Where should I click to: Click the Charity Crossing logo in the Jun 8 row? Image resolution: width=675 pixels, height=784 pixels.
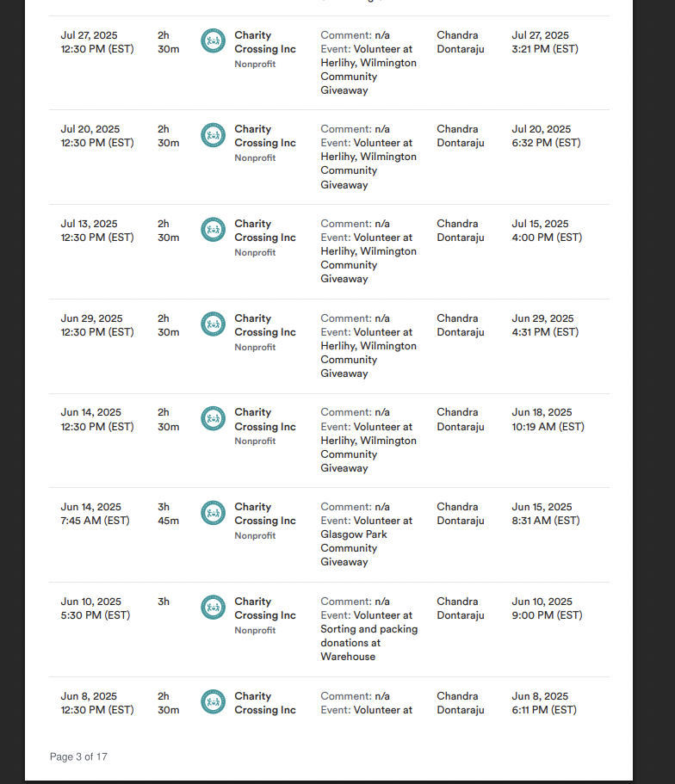click(x=213, y=701)
